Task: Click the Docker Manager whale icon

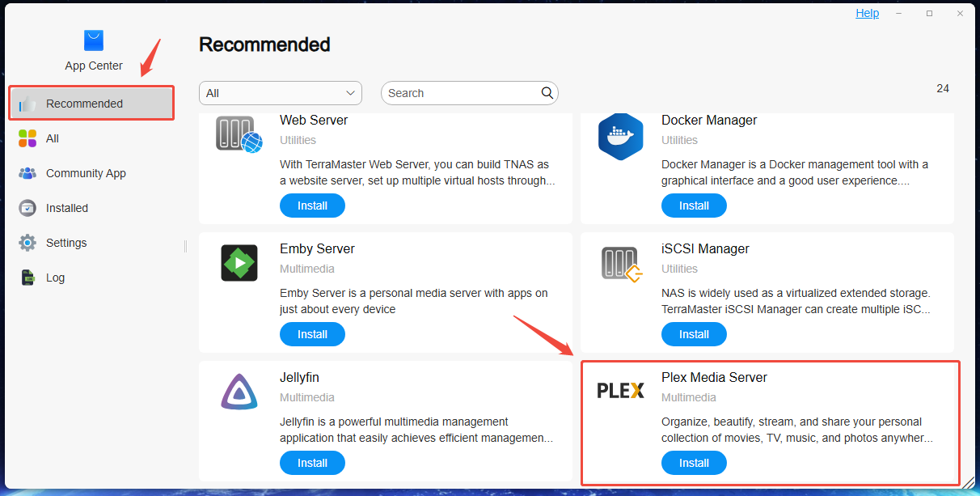Action: (620, 136)
